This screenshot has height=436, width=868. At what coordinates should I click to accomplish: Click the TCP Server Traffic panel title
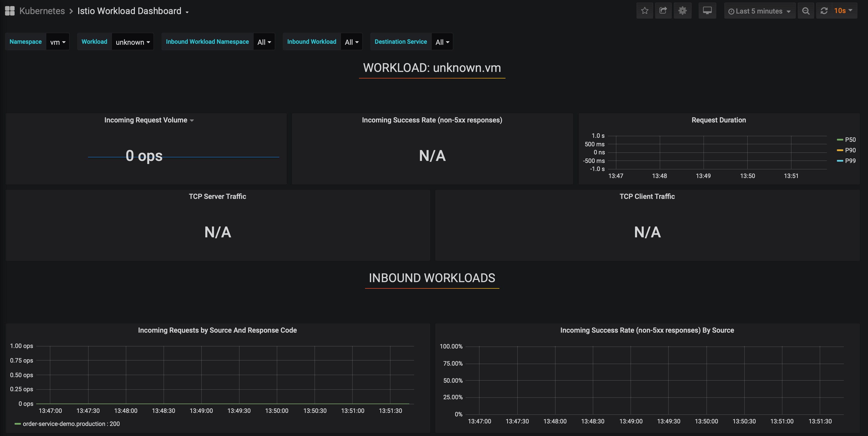click(217, 196)
